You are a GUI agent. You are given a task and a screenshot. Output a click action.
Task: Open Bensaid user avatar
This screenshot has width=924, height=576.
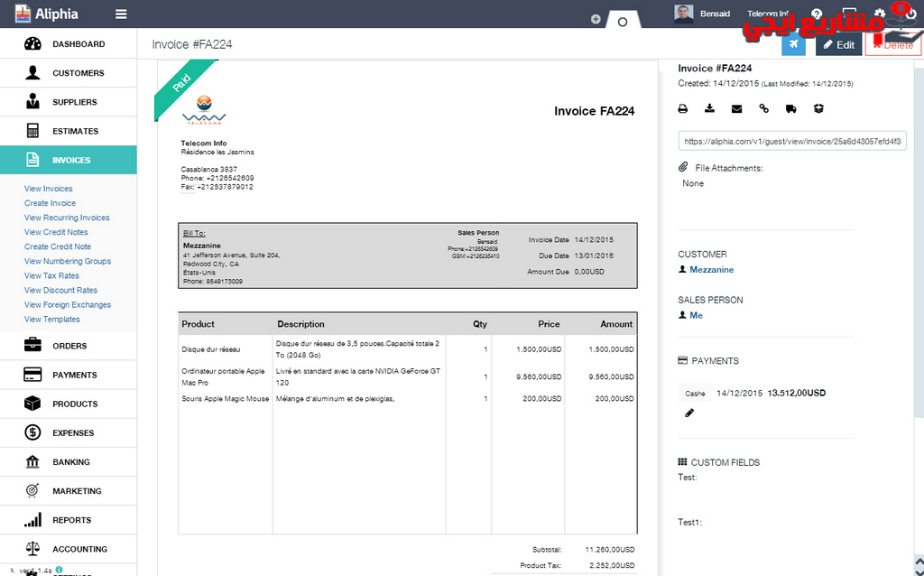pyautogui.click(x=684, y=14)
